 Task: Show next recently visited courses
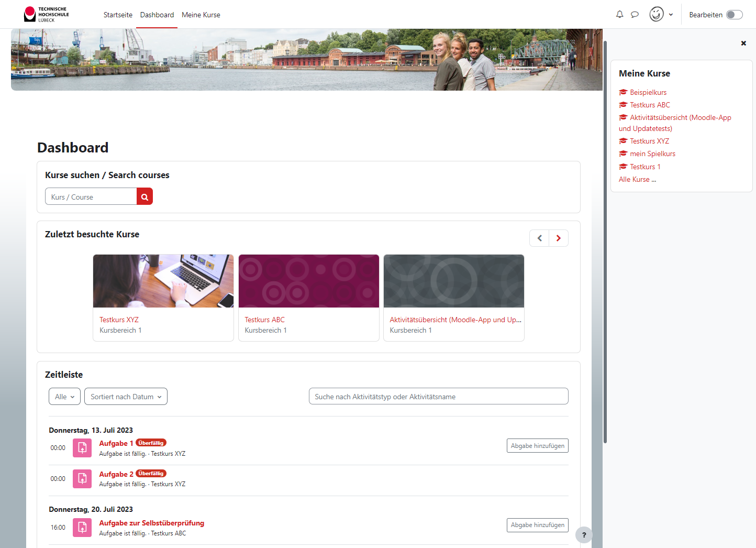coord(559,238)
